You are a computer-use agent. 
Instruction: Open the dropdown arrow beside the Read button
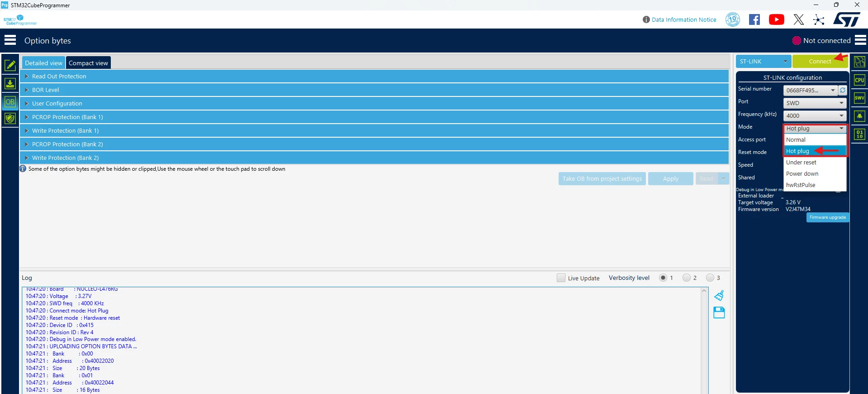(x=724, y=178)
